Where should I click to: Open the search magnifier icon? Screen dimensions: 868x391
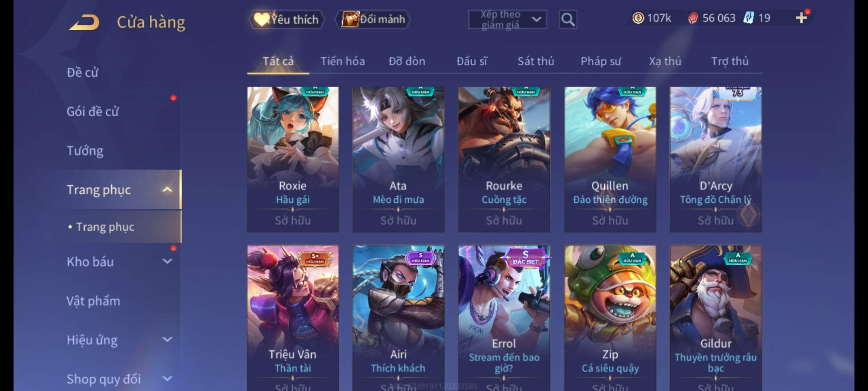[568, 20]
